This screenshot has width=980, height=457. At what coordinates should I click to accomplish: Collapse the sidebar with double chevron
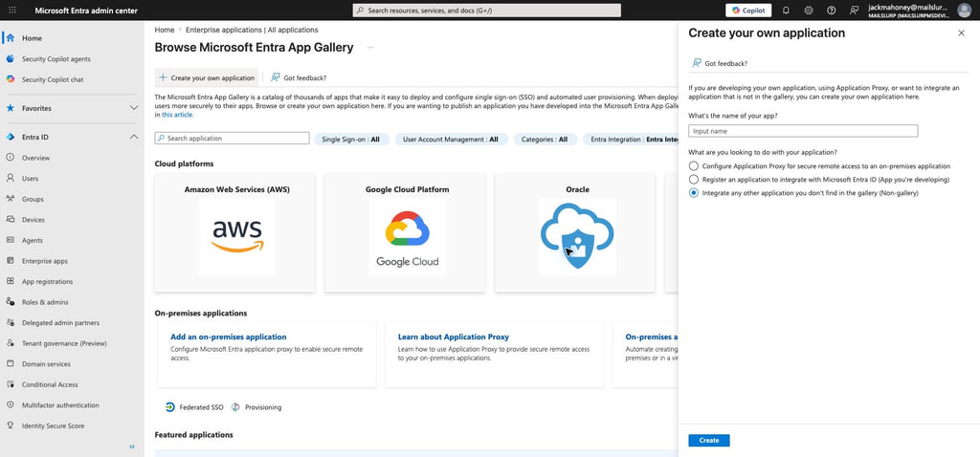pyautogui.click(x=132, y=446)
